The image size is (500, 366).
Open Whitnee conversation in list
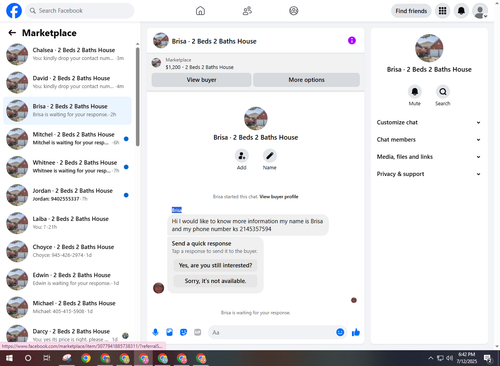tap(67, 167)
